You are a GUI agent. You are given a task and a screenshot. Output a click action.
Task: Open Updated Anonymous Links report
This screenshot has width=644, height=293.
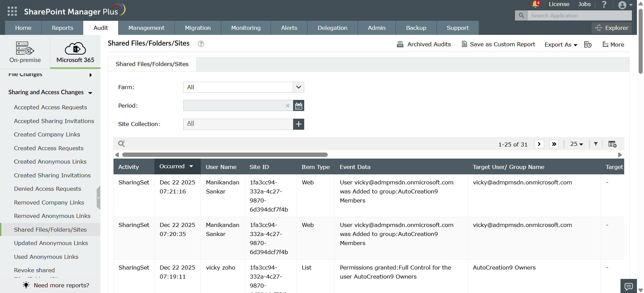coord(51,243)
